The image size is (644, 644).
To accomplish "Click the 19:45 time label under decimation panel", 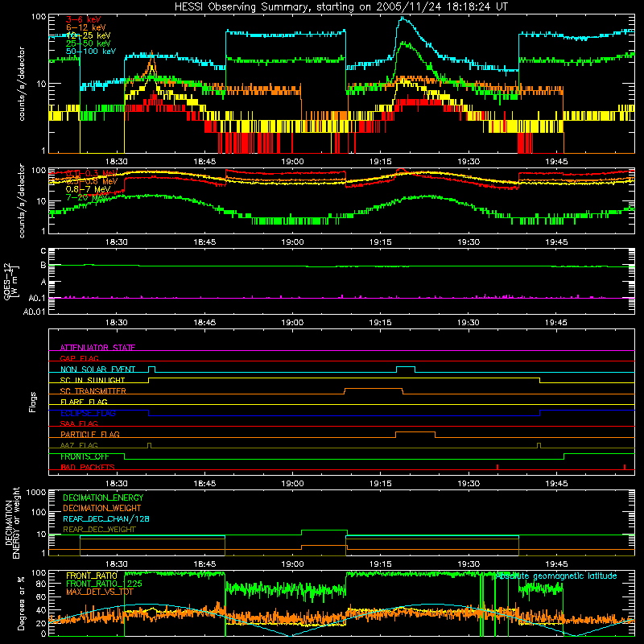I will pos(556,564).
